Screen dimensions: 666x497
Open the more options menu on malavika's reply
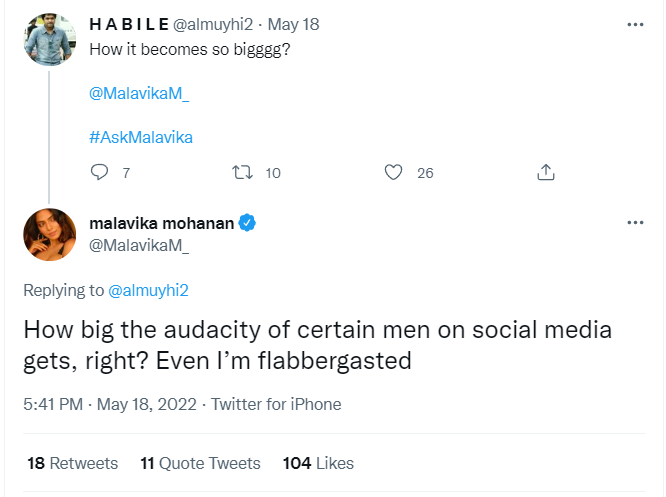coord(634,223)
